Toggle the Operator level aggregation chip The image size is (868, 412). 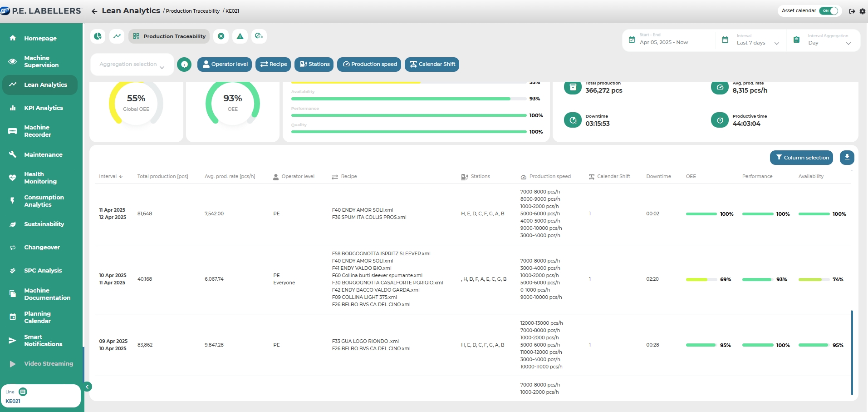[x=225, y=65]
